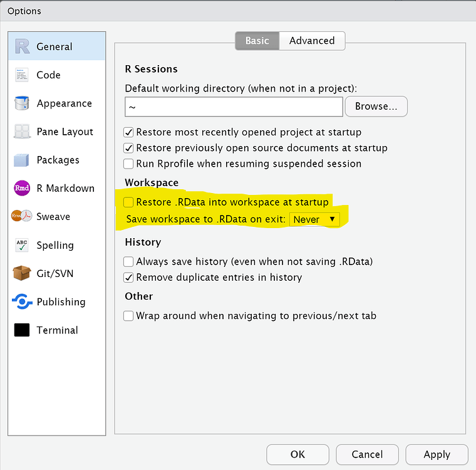Open the Spelling ABC checkmark icon

(x=22, y=245)
